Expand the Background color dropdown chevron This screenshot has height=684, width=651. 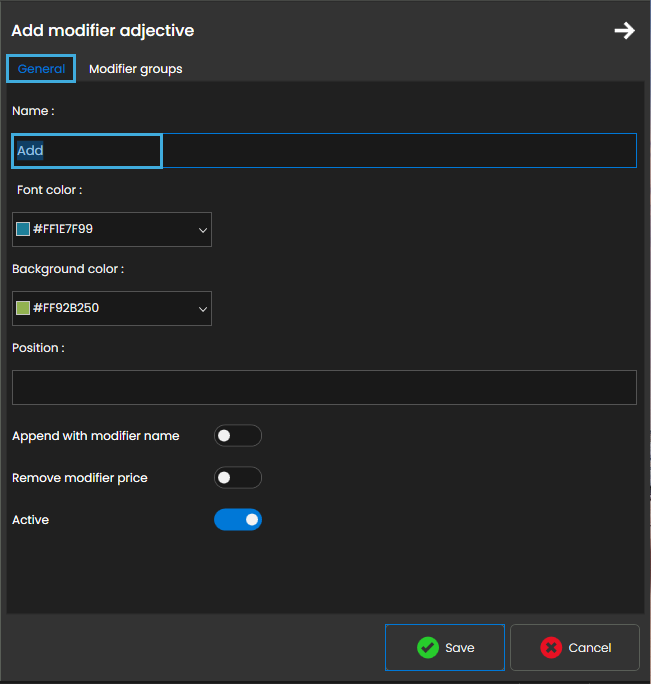pos(203,309)
